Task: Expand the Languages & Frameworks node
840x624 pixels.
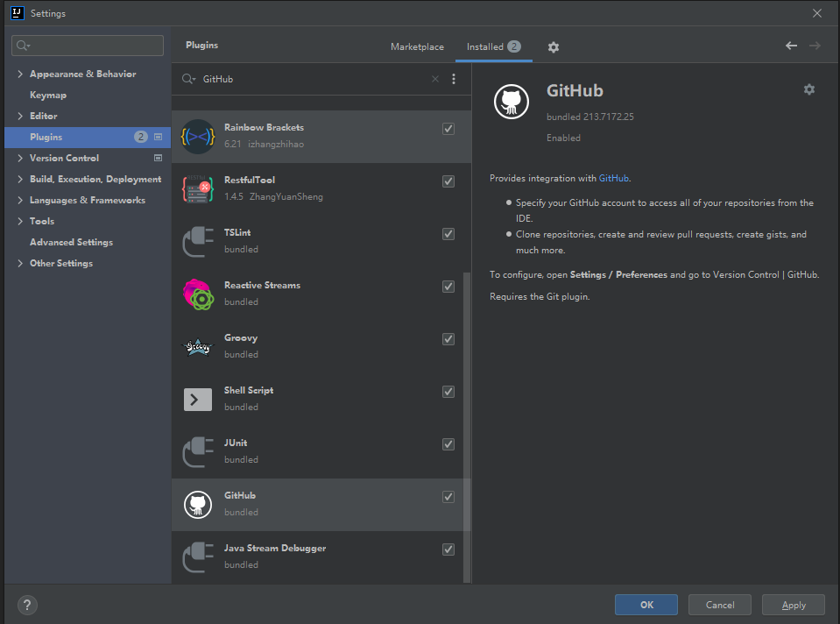Action: (x=20, y=200)
